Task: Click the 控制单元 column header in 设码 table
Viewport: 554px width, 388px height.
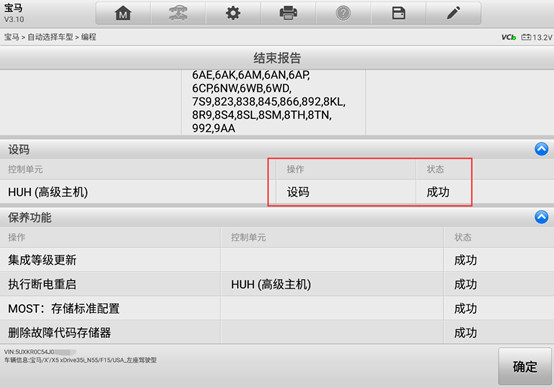Action: [x=25, y=169]
